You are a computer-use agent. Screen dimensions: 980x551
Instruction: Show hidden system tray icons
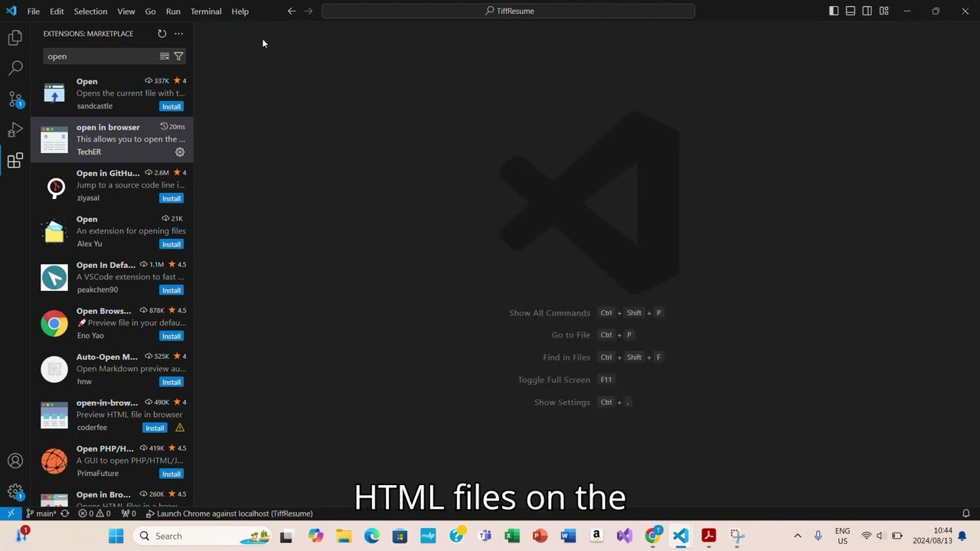pyautogui.click(x=797, y=536)
